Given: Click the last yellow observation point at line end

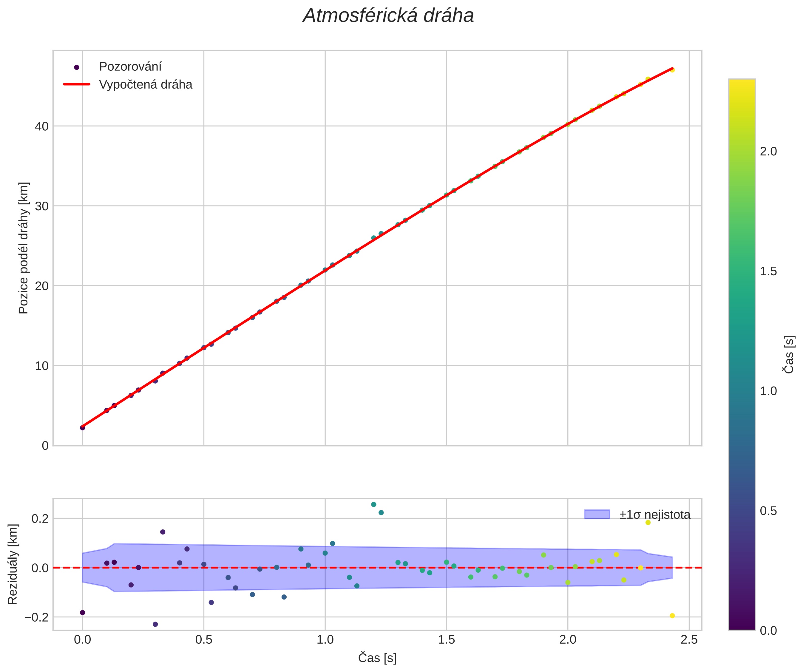Looking at the screenshot, I should 672,70.
